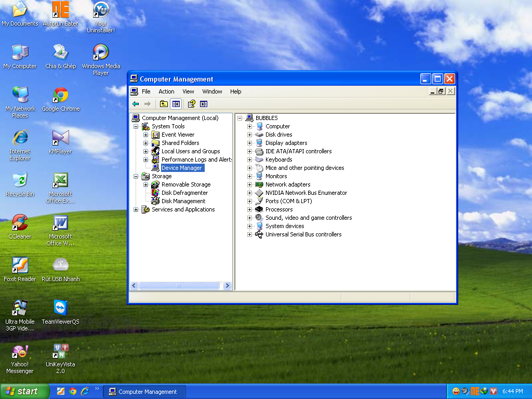The image size is (532, 399).
Task: Select Performance Logs and Alerts item
Action: [x=196, y=159]
